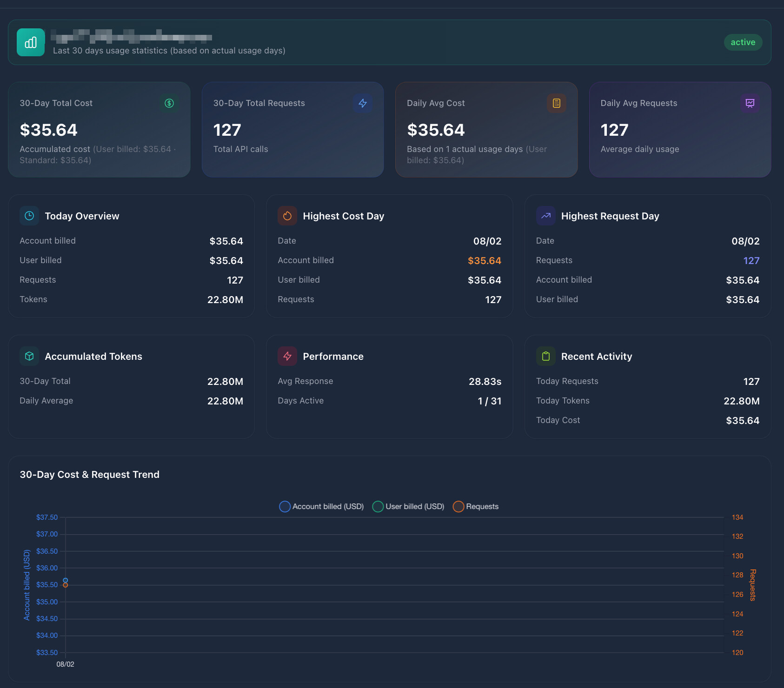The width and height of the screenshot is (784, 688).
Task: Click the clock icon beside Today Overview
Action: pos(29,216)
